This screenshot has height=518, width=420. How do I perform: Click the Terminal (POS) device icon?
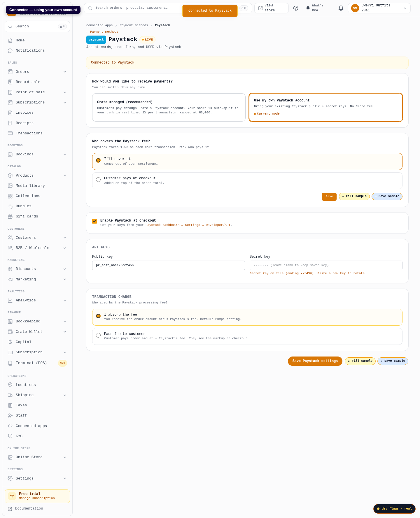[10, 363]
